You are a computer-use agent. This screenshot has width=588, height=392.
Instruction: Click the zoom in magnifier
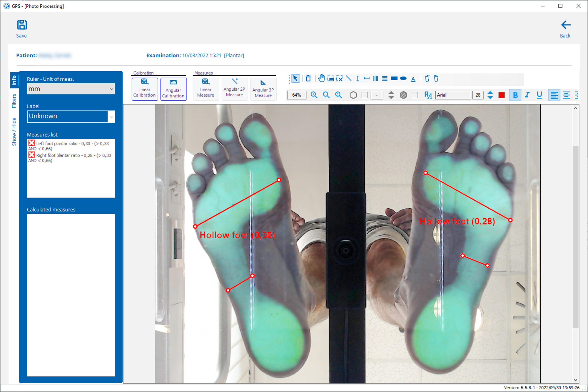[314, 95]
